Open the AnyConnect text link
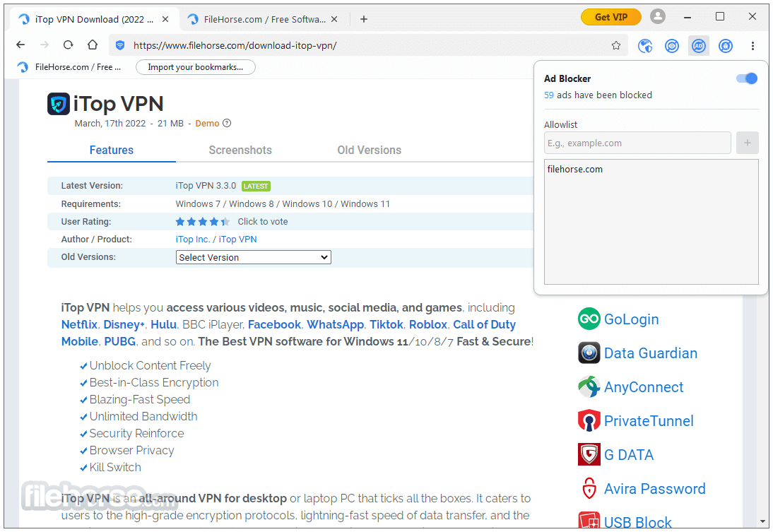 tap(644, 387)
